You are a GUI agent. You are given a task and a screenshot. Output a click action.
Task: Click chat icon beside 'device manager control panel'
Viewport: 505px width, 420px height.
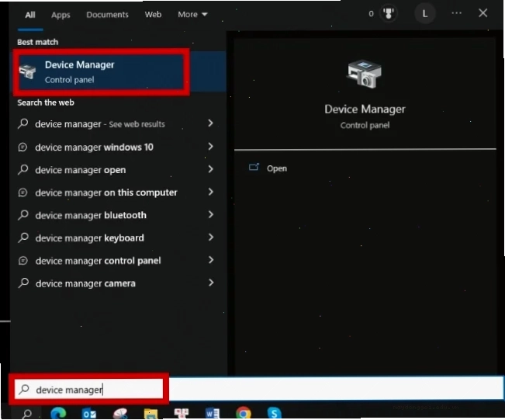(x=22, y=260)
